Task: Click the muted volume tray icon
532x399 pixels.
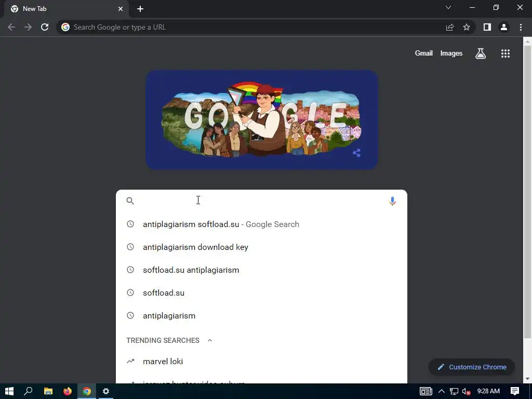Action: [x=466, y=392]
